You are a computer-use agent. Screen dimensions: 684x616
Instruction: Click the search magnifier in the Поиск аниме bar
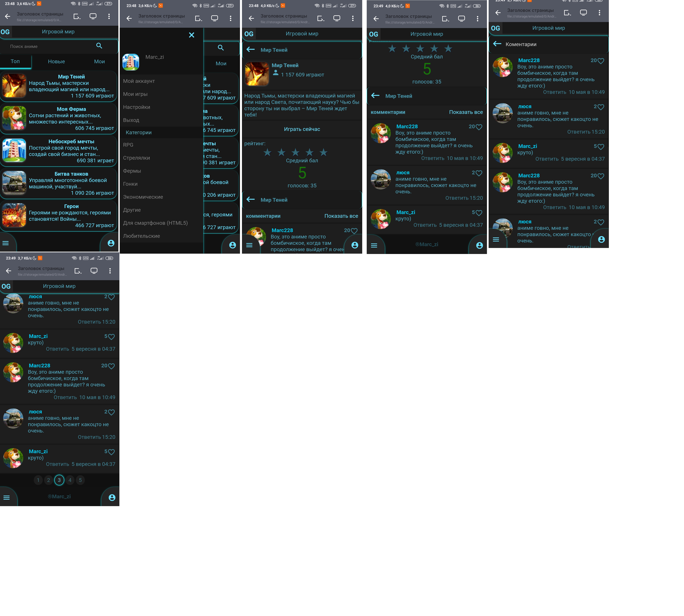tap(99, 46)
